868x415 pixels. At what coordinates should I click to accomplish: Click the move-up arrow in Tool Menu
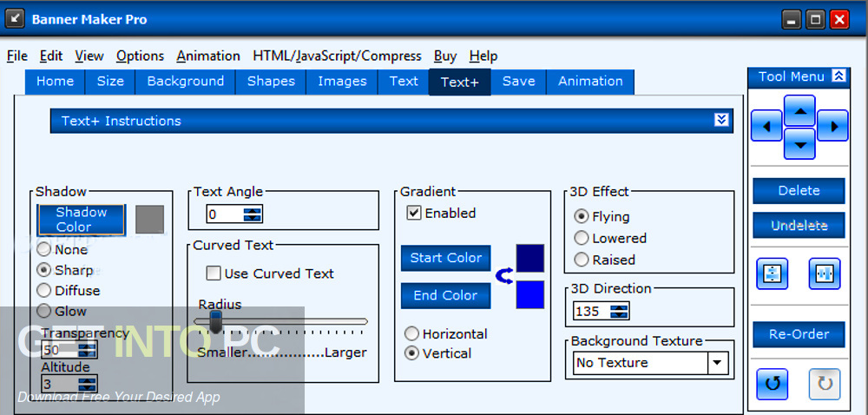(x=799, y=110)
